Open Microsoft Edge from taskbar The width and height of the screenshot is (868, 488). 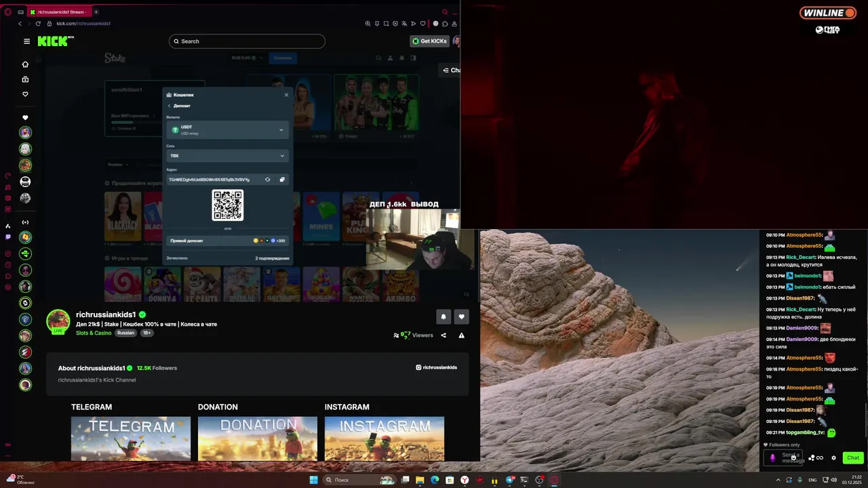435,480
